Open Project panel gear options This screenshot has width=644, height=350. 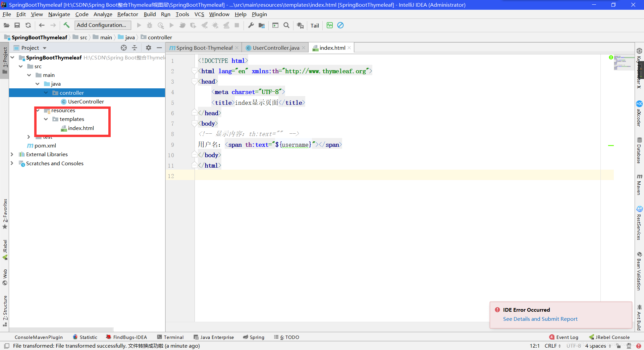(x=149, y=48)
